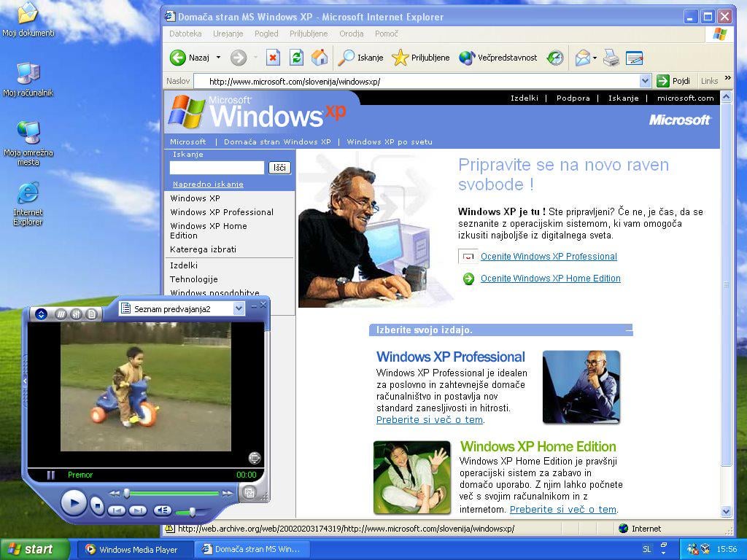Click the webpage Iskanje search text field

click(x=217, y=168)
